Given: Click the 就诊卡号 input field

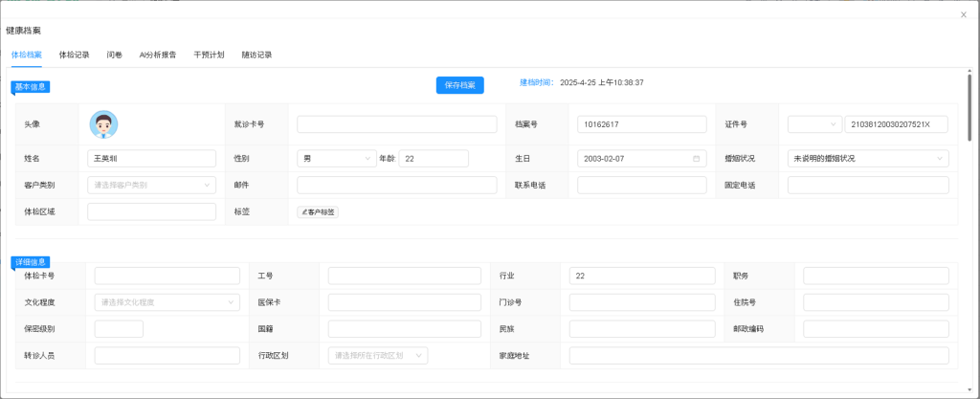Looking at the screenshot, I should [x=397, y=124].
